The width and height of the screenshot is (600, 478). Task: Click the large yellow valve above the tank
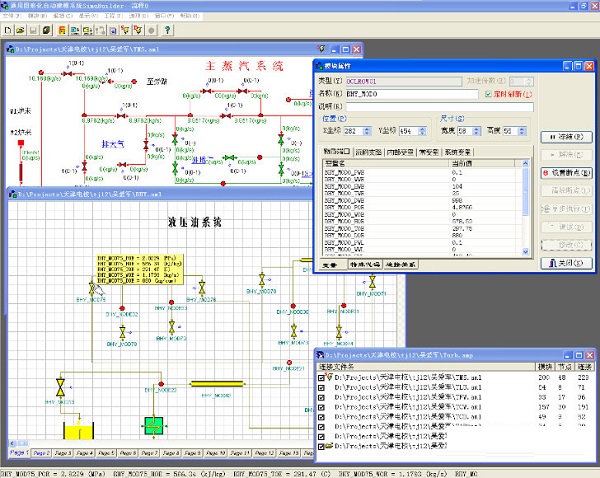tap(60, 387)
